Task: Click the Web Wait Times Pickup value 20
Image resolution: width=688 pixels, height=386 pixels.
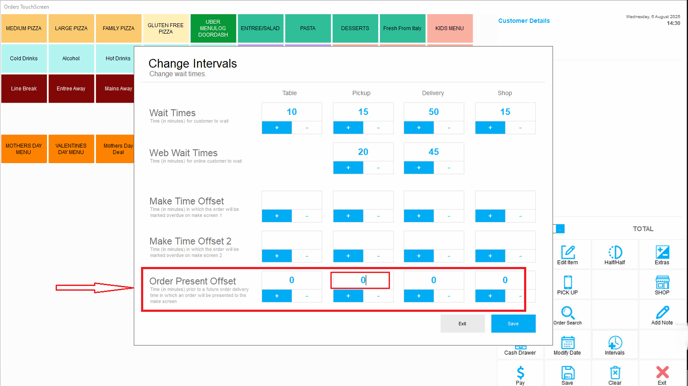Action: click(363, 152)
